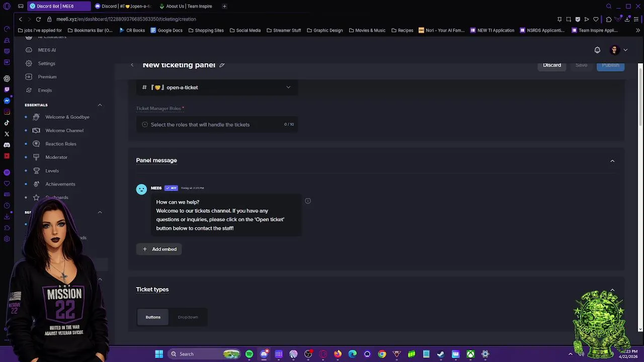This screenshot has width=644, height=362.
Task: Open NEW TI Application bookmark
Action: pyautogui.click(x=492, y=30)
